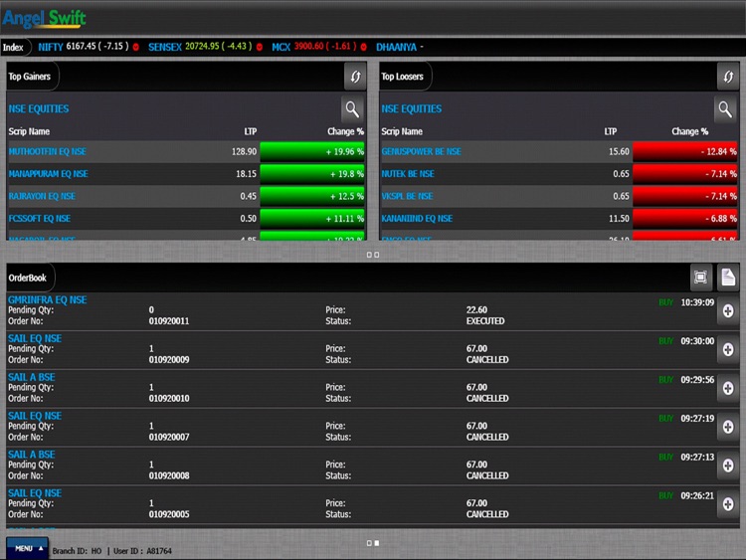Expand SAIL A BSE order at 09:27:13

click(728, 466)
